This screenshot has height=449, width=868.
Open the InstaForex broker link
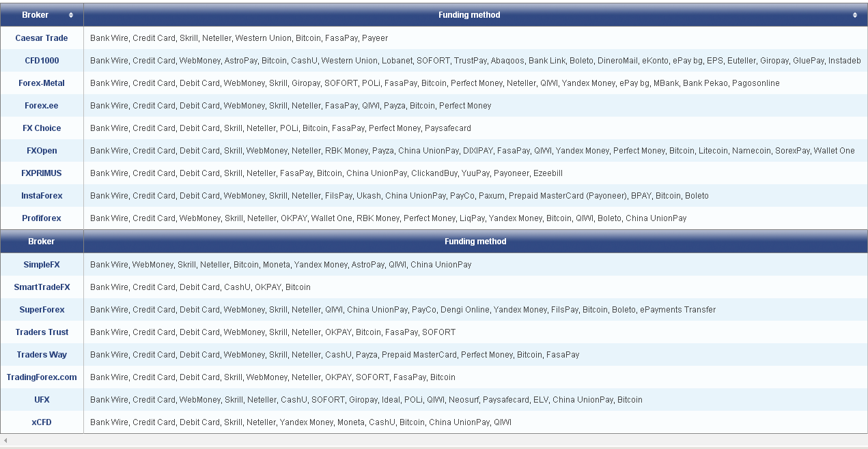pos(42,196)
